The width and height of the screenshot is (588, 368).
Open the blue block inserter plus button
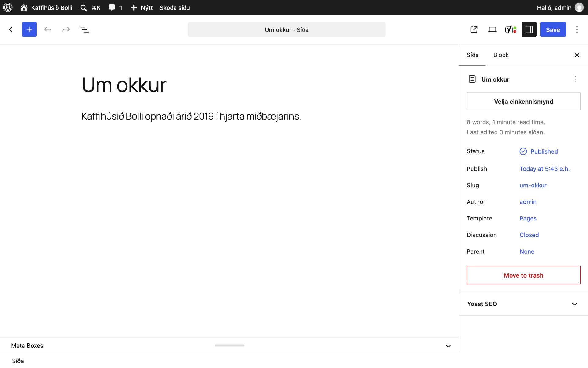[29, 29]
